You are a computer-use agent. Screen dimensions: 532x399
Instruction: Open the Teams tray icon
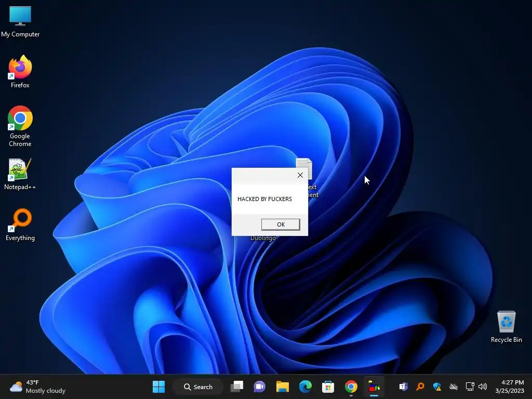pos(403,387)
